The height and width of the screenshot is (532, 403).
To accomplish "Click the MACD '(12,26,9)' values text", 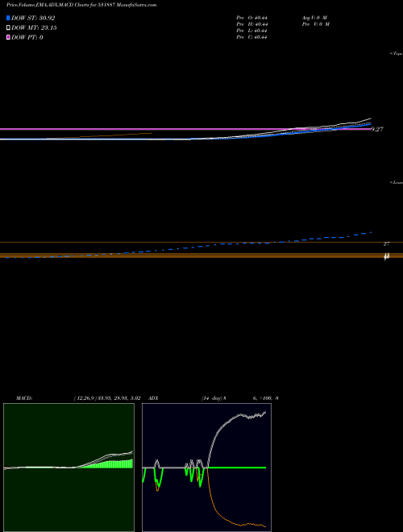I will pos(107,398).
